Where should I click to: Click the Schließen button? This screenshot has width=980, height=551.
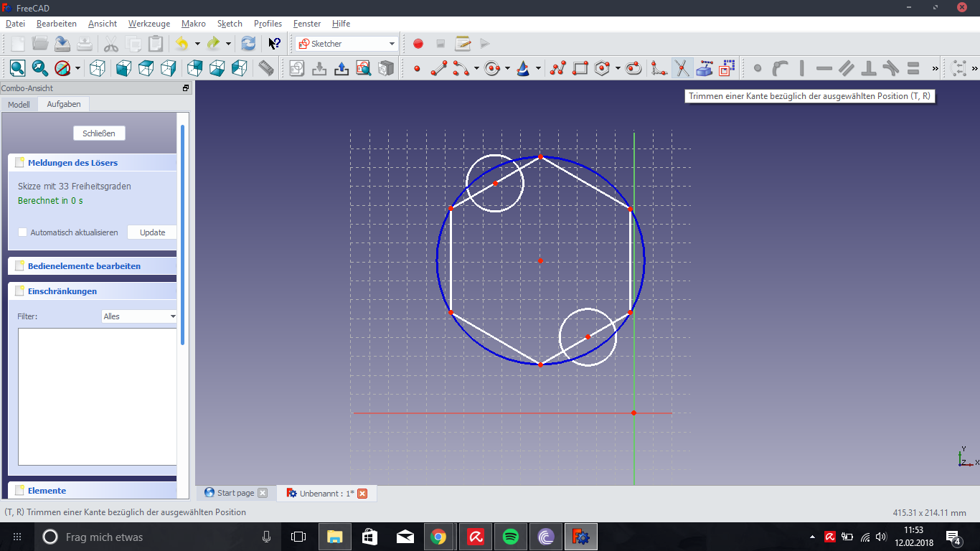coord(99,133)
